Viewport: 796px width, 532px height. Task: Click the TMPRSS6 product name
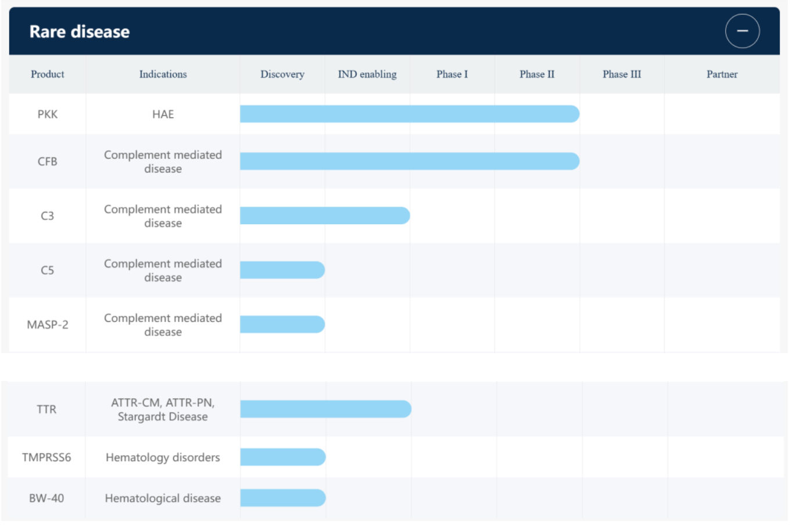(x=46, y=458)
